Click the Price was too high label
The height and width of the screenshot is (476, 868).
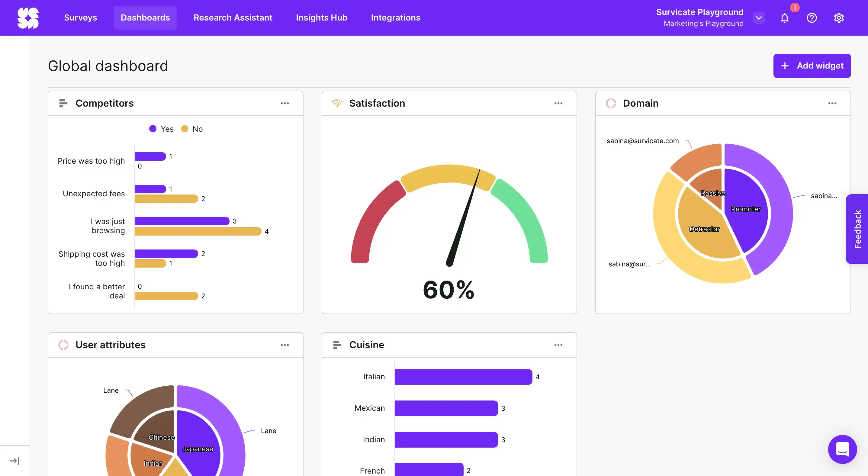click(x=91, y=161)
